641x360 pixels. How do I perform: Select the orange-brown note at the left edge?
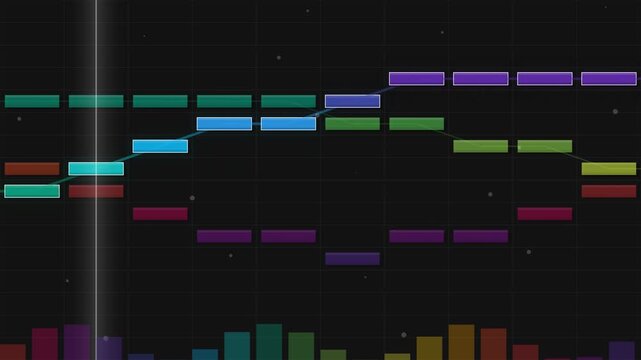pyautogui.click(x=32, y=169)
